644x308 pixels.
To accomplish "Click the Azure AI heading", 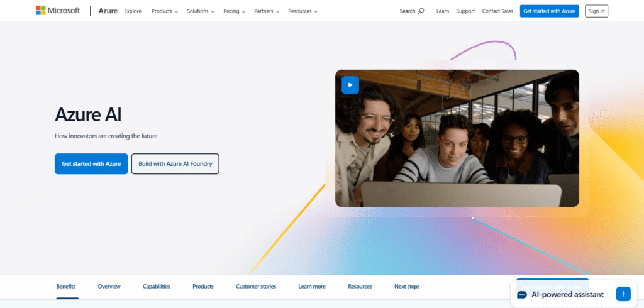I will (88, 114).
